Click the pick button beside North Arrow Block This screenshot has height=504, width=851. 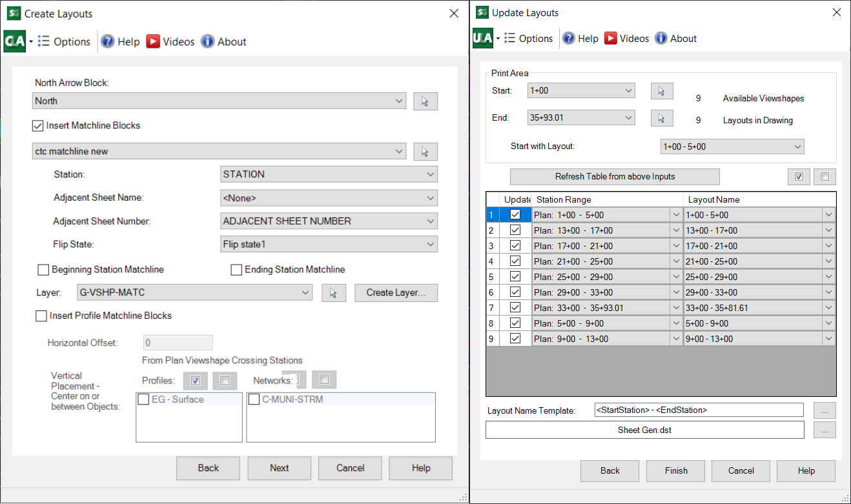pos(425,101)
